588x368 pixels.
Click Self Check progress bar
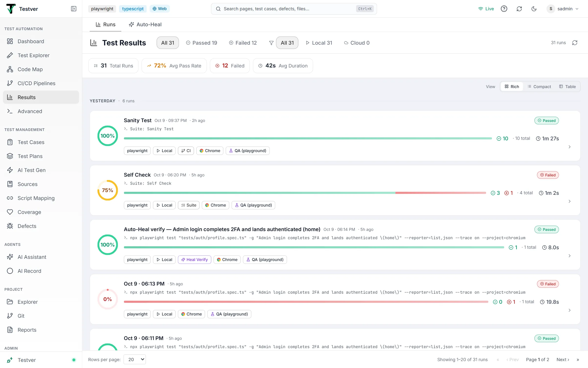coord(305,193)
